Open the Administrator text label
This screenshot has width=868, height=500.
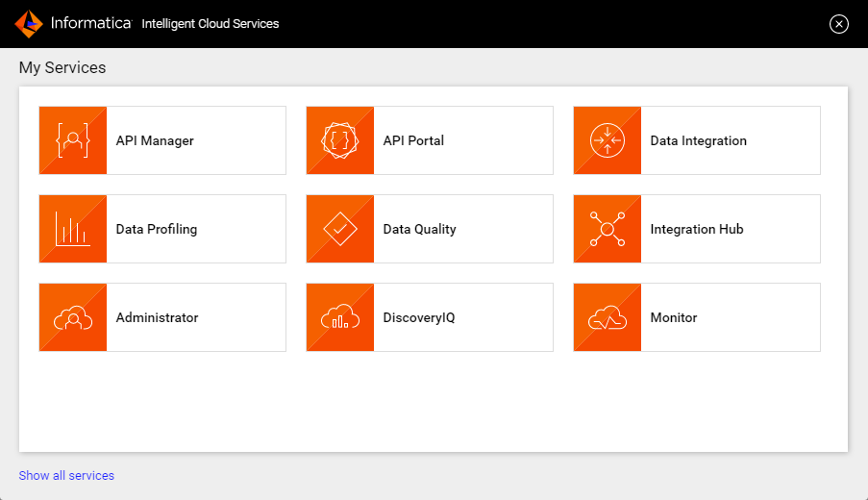coord(157,317)
